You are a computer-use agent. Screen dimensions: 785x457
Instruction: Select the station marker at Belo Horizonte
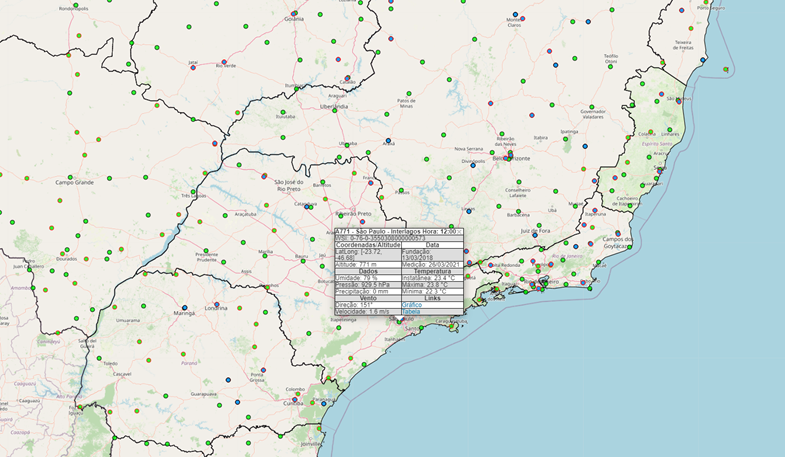[x=508, y=157]
